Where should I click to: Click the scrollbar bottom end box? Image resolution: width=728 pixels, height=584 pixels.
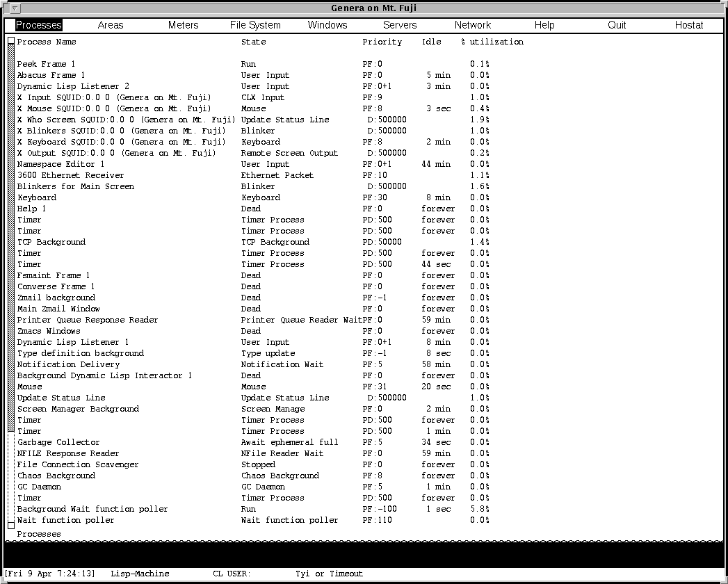tap(11, 524)
